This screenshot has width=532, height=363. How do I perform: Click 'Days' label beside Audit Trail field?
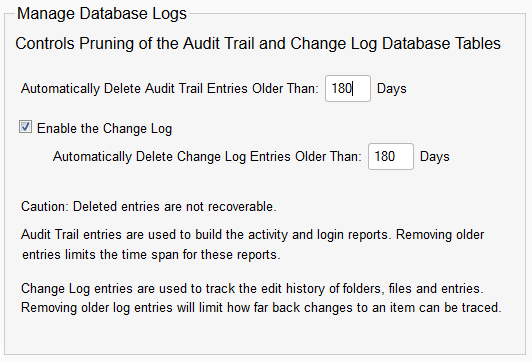coord(392,89)
